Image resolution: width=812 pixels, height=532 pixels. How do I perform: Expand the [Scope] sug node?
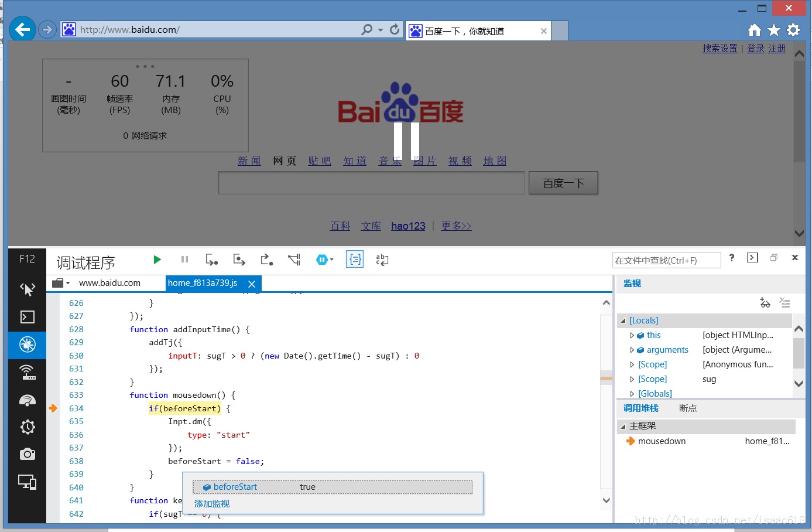click(x=632, y=379)
